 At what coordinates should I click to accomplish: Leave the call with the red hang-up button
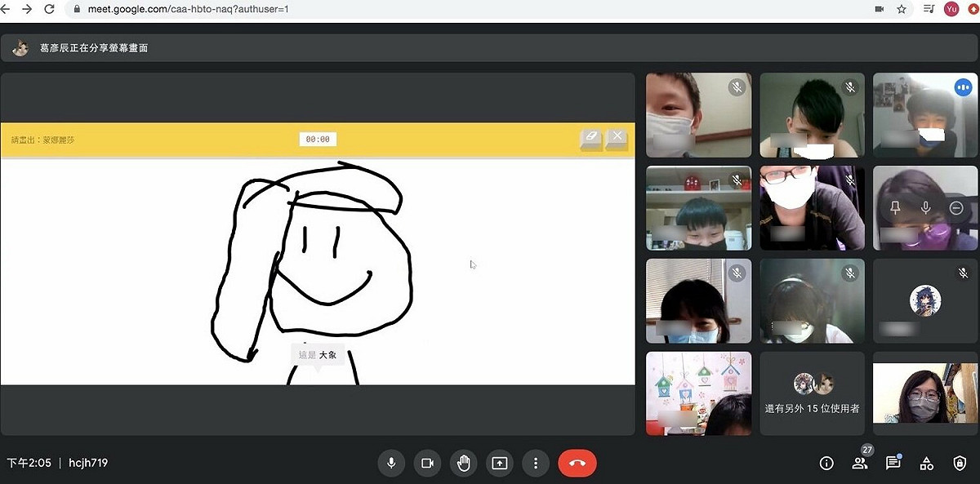pyautogui.click(x=577, y=463)
